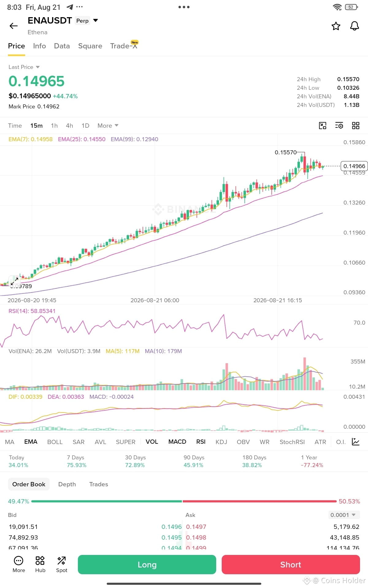Open the More menu icon at bottom

tap(19, 564)
